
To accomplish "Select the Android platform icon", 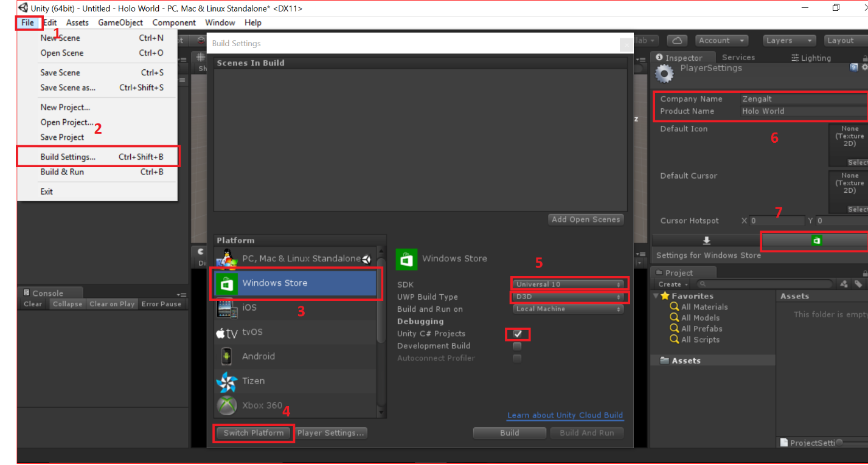I will point(227,356).
